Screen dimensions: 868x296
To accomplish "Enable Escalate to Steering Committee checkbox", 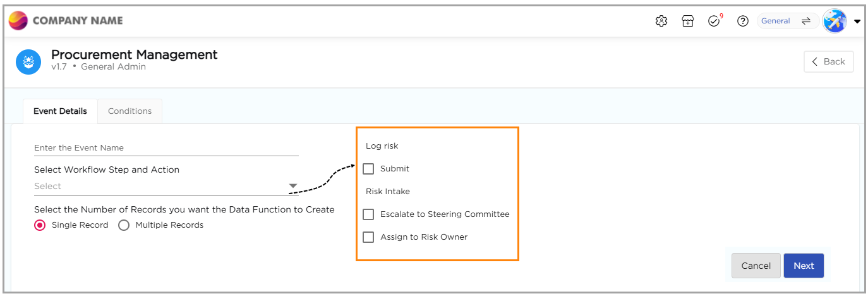I will [368, 214].
